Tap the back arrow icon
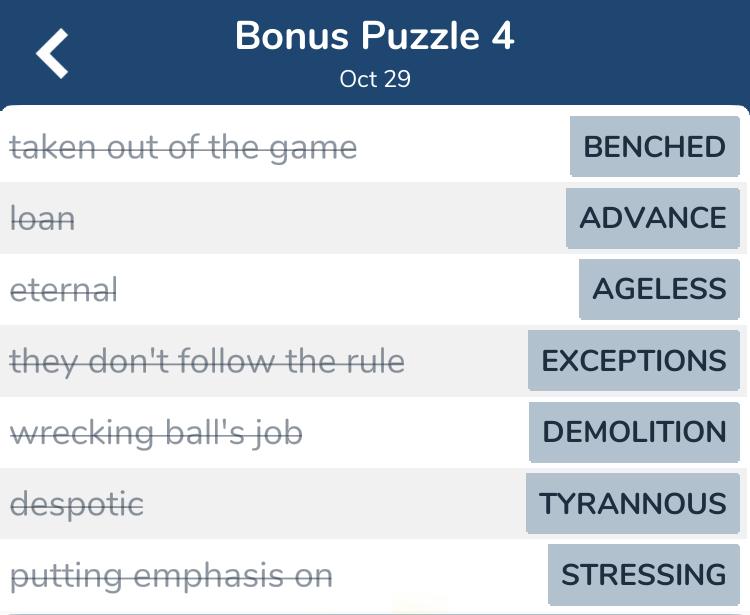Image resolution: width=750 pixels, height=615 pixels. pos(52,53)
